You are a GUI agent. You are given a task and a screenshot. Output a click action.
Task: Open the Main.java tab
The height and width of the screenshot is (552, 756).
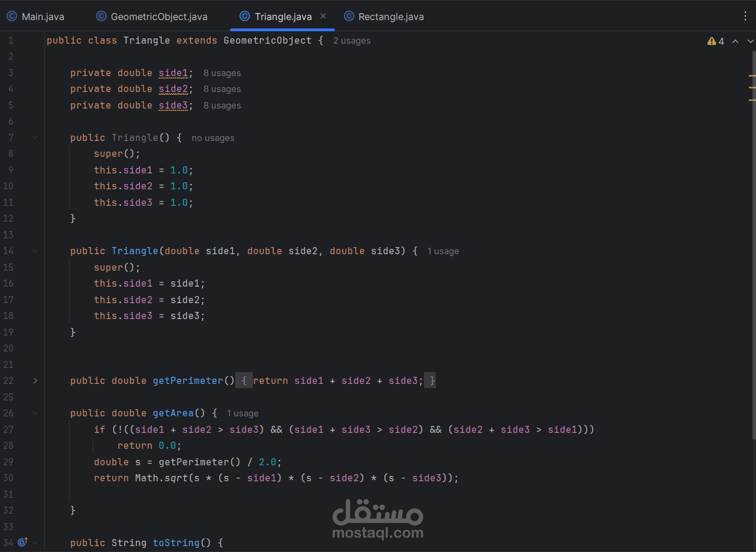click(x=41, y=16)
